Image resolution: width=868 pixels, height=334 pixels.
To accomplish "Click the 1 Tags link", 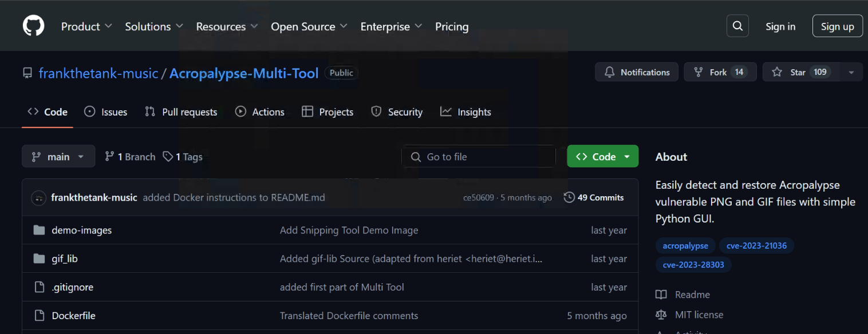I will (x=183, y=157).
